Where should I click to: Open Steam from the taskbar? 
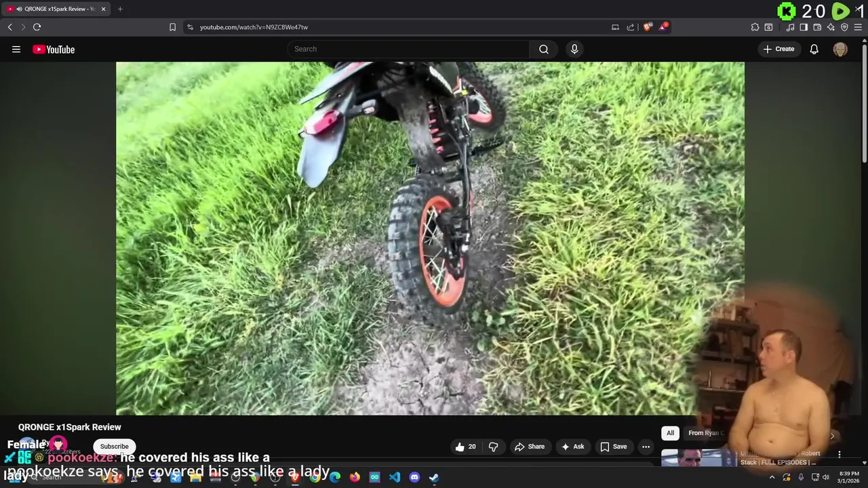tap(434, 477)
